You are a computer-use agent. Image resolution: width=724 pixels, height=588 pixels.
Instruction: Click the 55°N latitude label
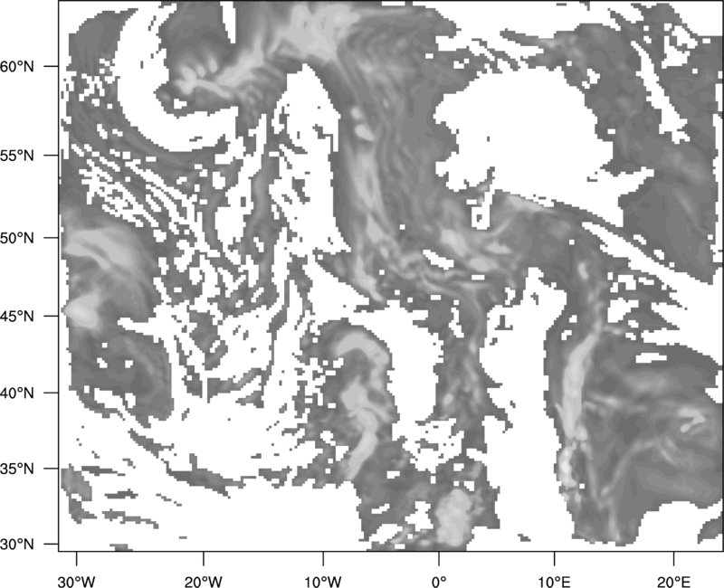(x=17, y=156)
